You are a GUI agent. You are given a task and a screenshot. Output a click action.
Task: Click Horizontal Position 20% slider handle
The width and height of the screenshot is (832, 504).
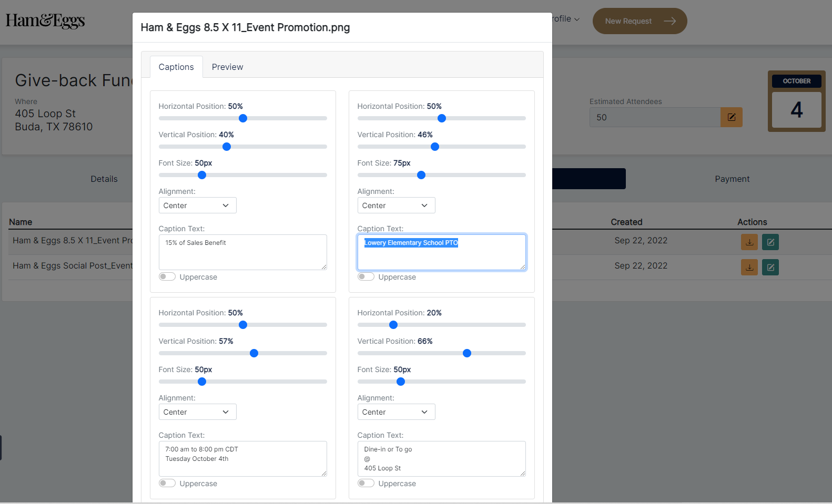(393, 325)
